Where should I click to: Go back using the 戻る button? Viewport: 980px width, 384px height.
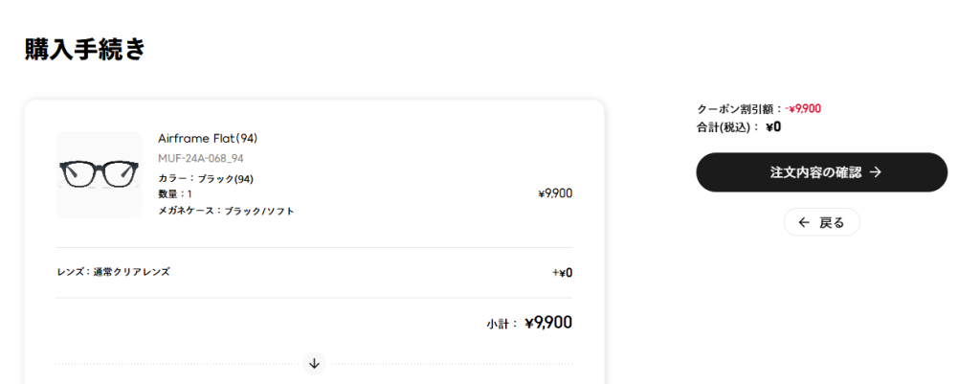click(821, 222)
